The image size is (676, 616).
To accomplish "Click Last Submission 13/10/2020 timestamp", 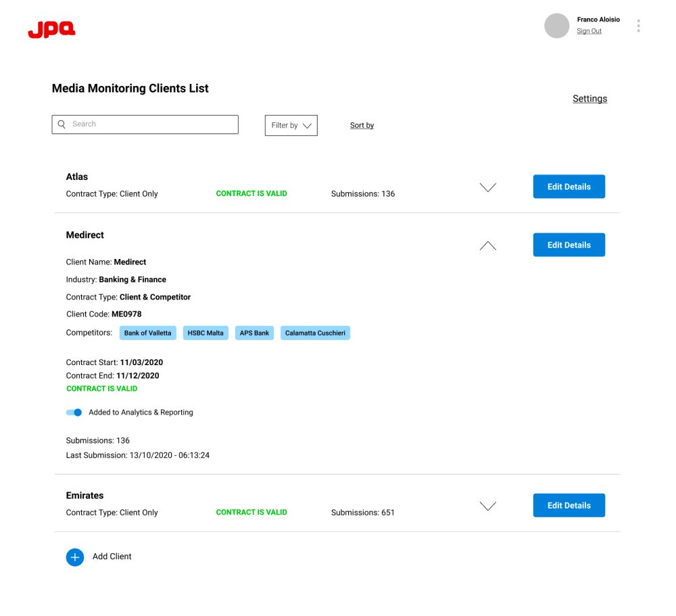I will pos(137,456).
